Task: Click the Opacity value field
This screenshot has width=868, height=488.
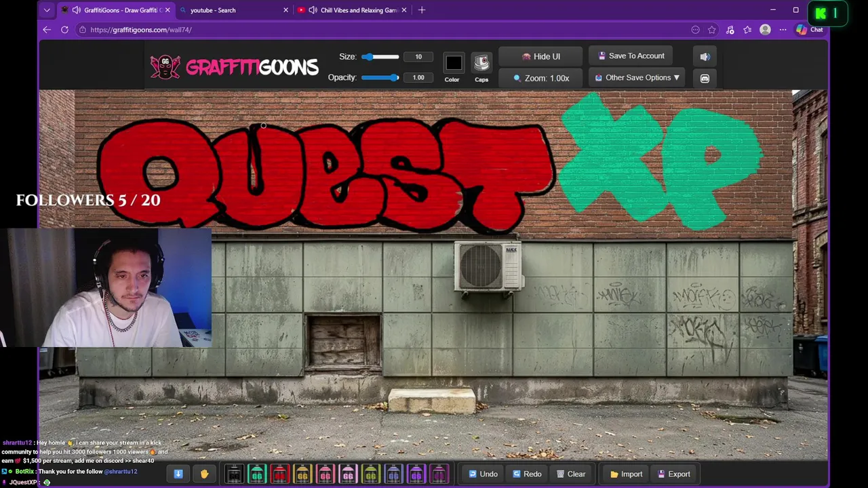Action: [418, 78]
